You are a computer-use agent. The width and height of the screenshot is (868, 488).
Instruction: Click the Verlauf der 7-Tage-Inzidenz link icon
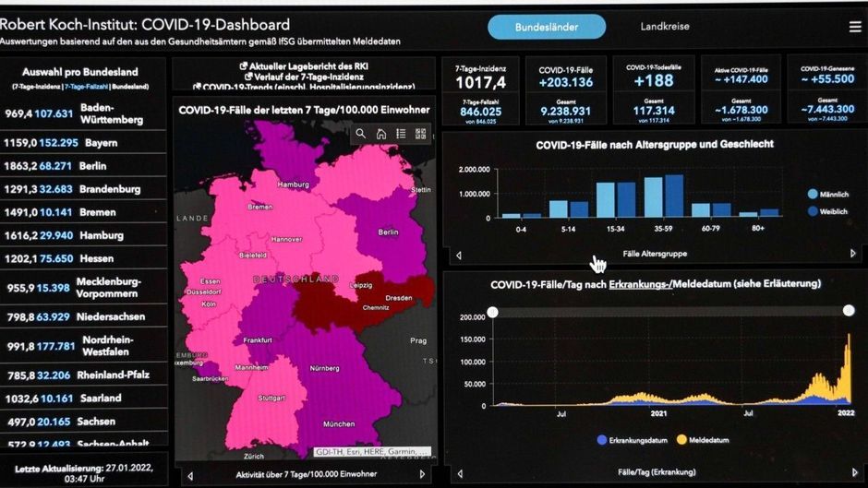(248, 77)
